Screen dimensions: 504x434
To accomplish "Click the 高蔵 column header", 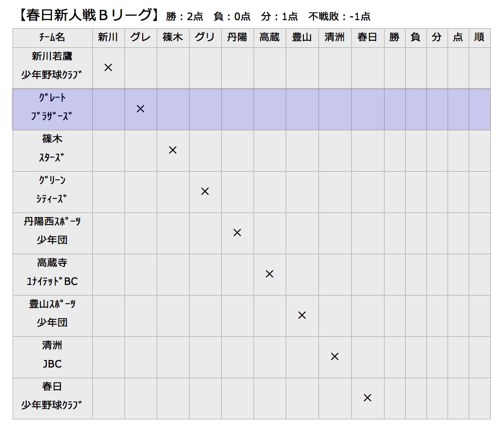I will tap(270, 38).
